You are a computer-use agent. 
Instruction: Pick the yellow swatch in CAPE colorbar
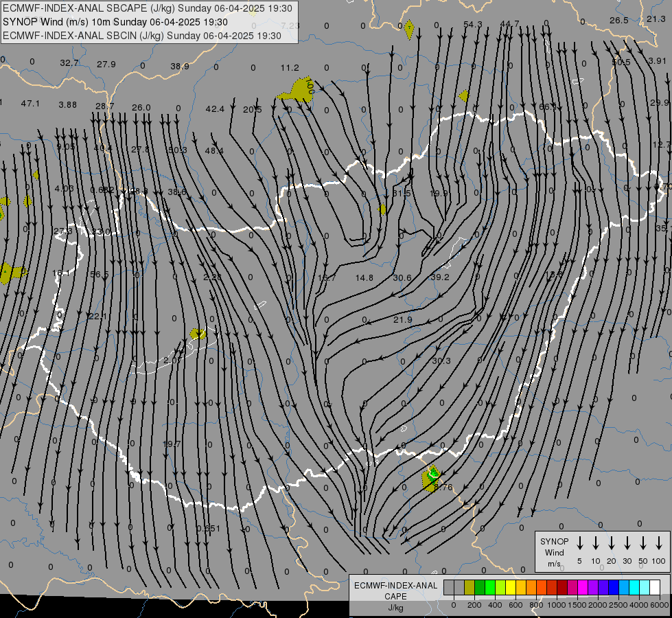click(511, 588)
